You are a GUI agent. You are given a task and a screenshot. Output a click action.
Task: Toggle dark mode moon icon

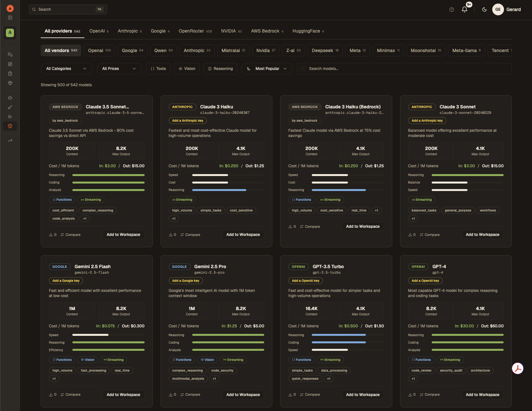coord(484,9)
